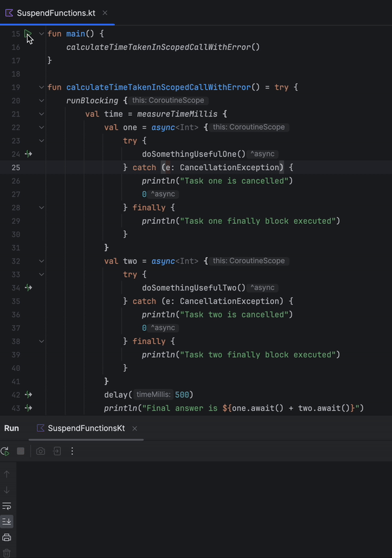Toggle soft-wrap in the Run console

point(7,506)
